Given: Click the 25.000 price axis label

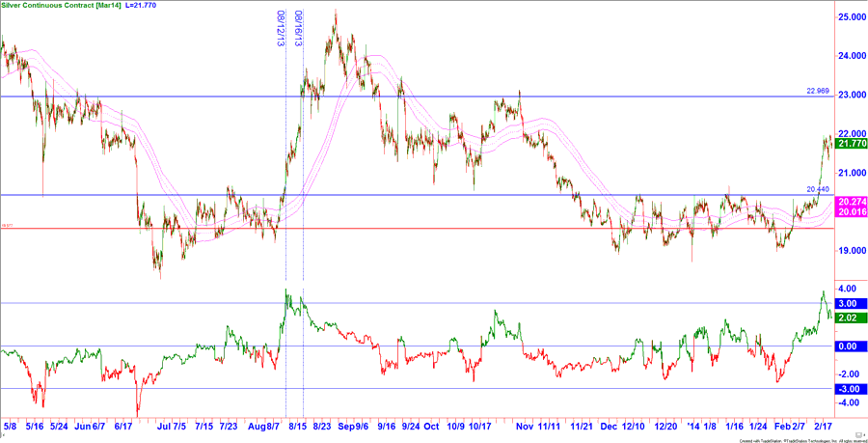Looking at the screenshot, I should (850, 17).
